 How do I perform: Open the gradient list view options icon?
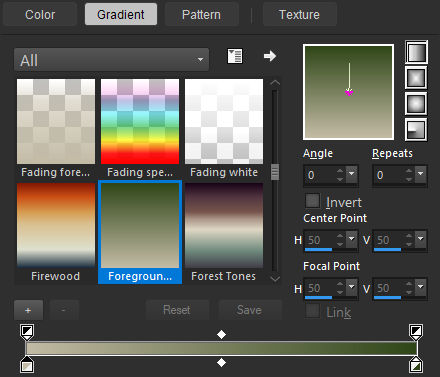(x=235, y=56)
